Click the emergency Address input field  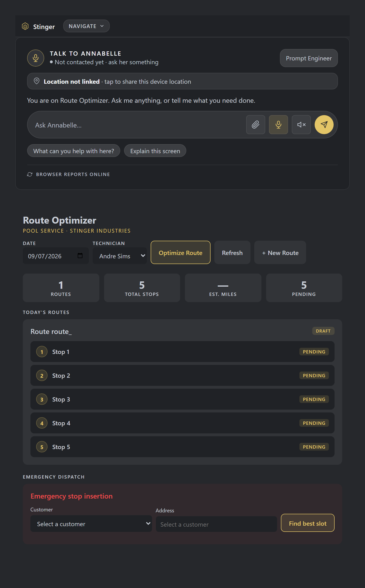pyautogui.click(x=216, y=524)
